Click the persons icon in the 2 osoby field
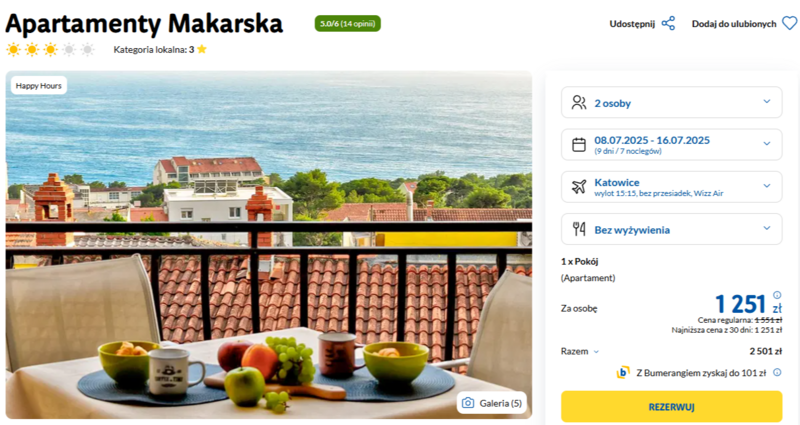This screenshot has width=800, height=425. [x=579, y=103]
